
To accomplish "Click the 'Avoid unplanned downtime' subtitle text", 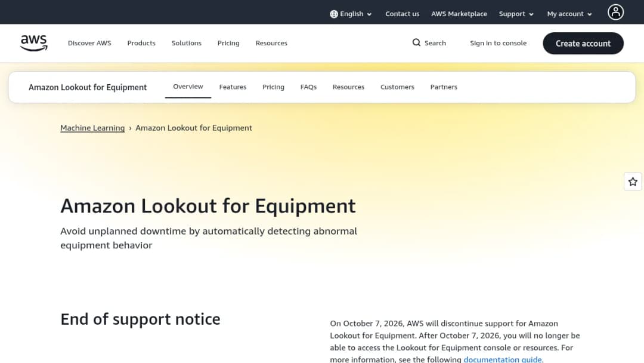I will coord(209,238).
